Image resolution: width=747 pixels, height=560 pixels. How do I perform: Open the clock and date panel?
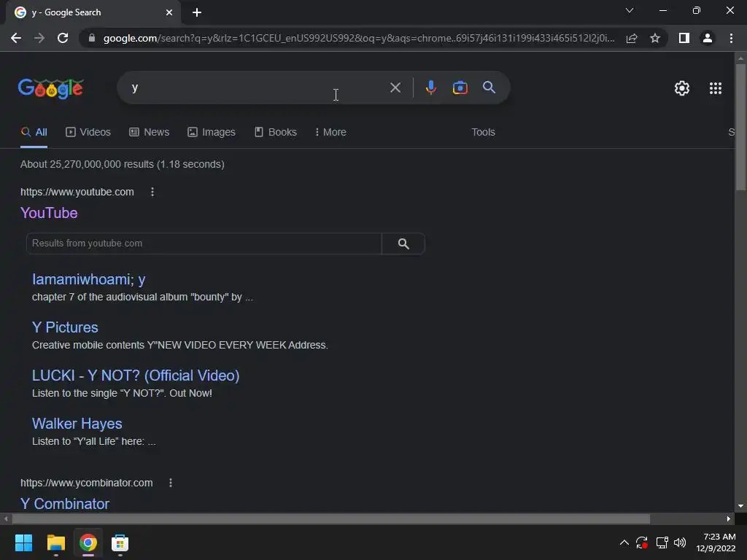[x=716, y=542]
